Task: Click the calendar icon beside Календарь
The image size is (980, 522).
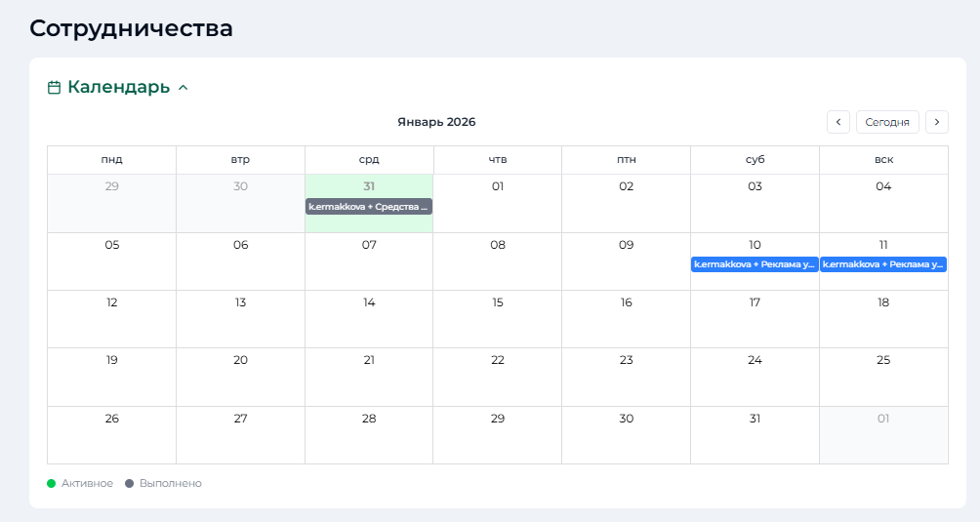Action: coord(55,88)
